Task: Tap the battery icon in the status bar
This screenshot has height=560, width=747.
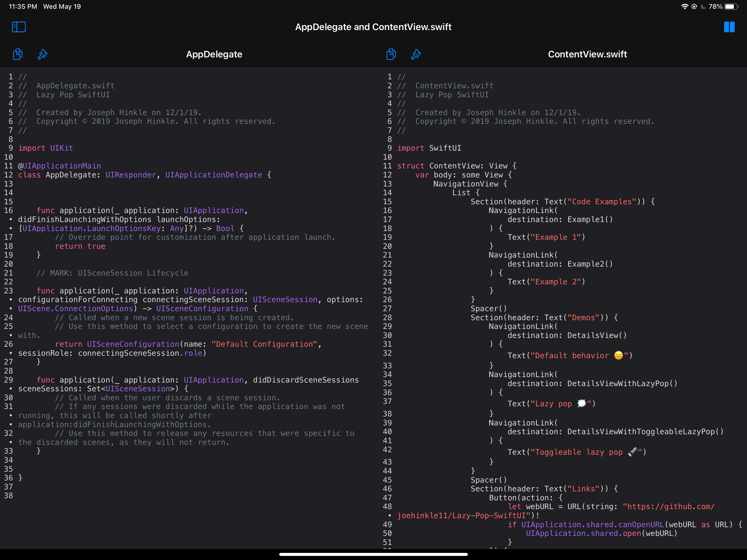Action: [731, 6]
